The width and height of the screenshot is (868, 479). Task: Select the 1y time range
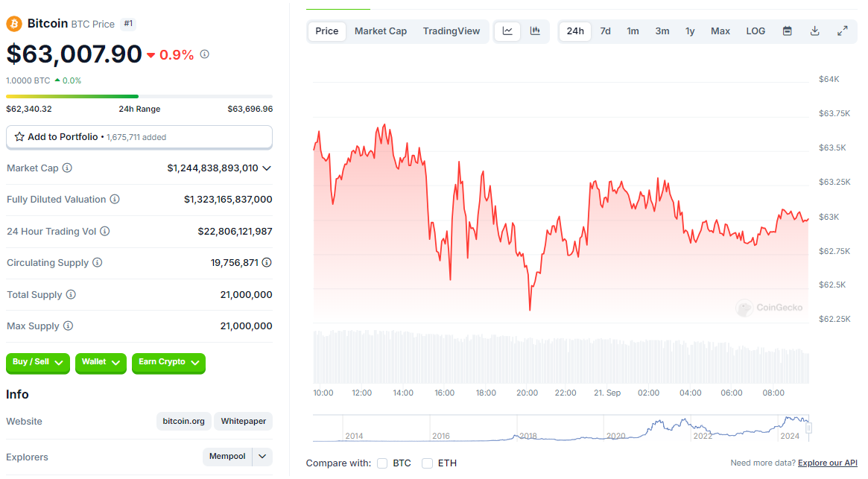(690, 31)
